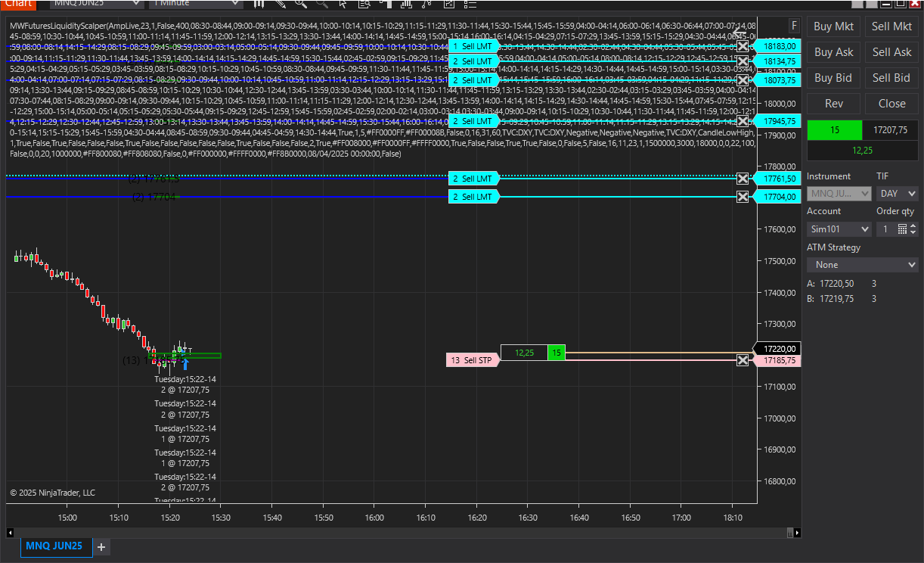Add a new chart tab with plus
The image size is (924, 563).
point(101,546)
